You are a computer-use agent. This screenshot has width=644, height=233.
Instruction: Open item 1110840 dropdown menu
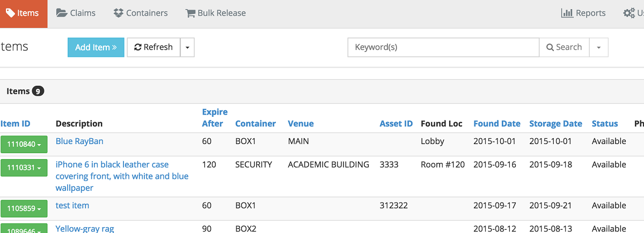pos(24,145)
